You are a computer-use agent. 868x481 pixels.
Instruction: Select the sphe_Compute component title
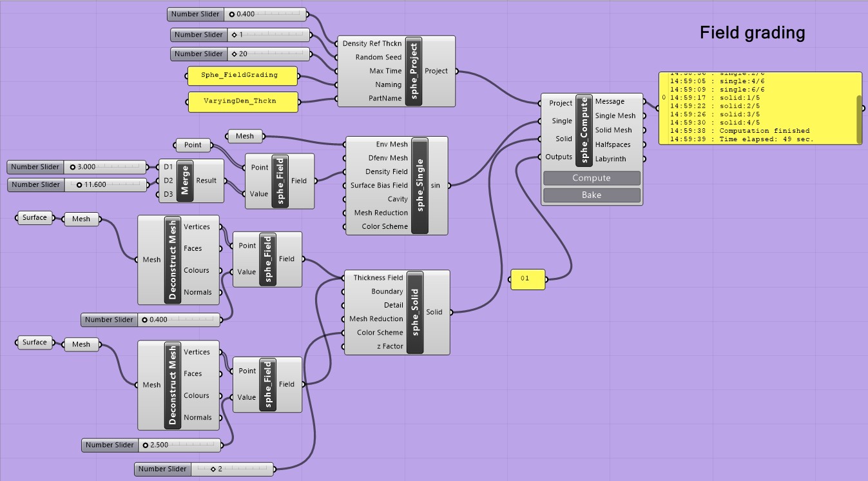pos(584,130)
